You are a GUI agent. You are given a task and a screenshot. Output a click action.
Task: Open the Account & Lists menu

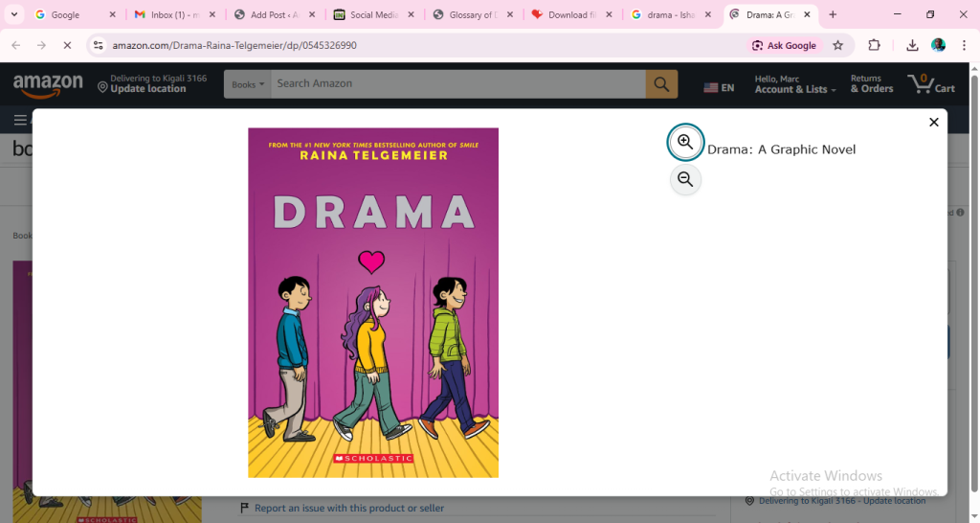(795, 84)
